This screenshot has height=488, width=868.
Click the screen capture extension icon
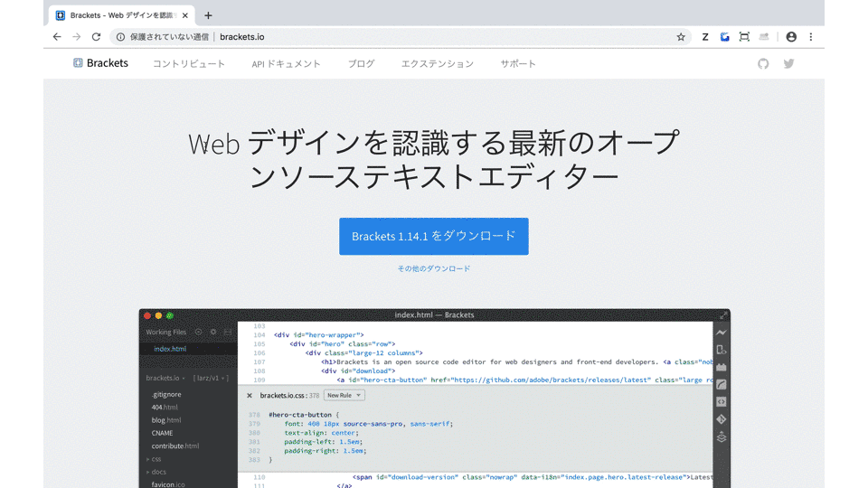tap(744, 37)
